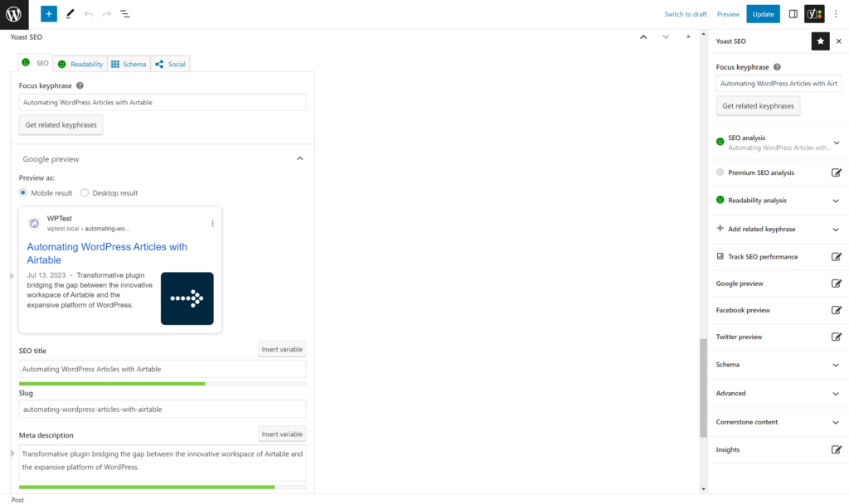849x504 pixels.
Task: Click the Undo arrow icon
Action: pos(88,14)
